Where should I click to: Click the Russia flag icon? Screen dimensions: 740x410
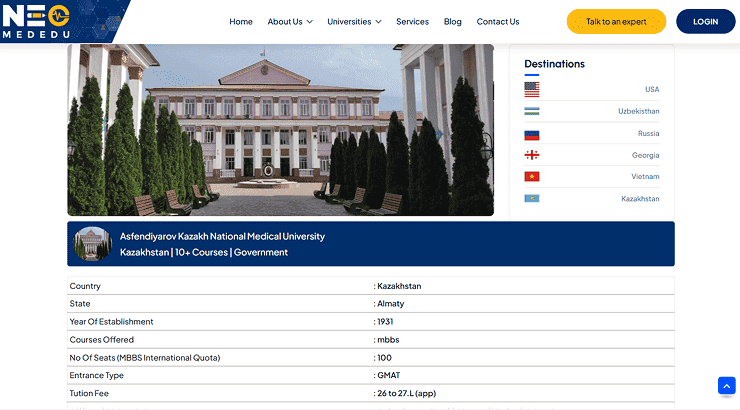click(x=532, y=133)
